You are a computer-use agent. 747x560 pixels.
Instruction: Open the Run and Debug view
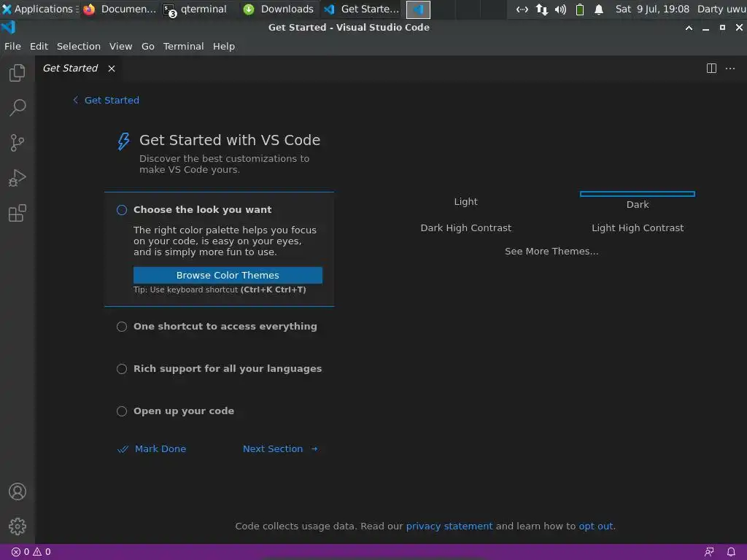coord(18,178)
